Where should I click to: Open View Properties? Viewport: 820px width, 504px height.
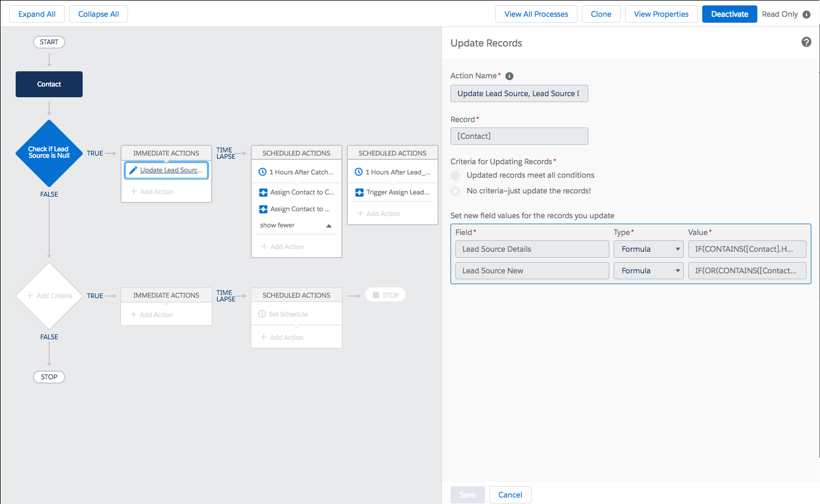pos(661,14)
